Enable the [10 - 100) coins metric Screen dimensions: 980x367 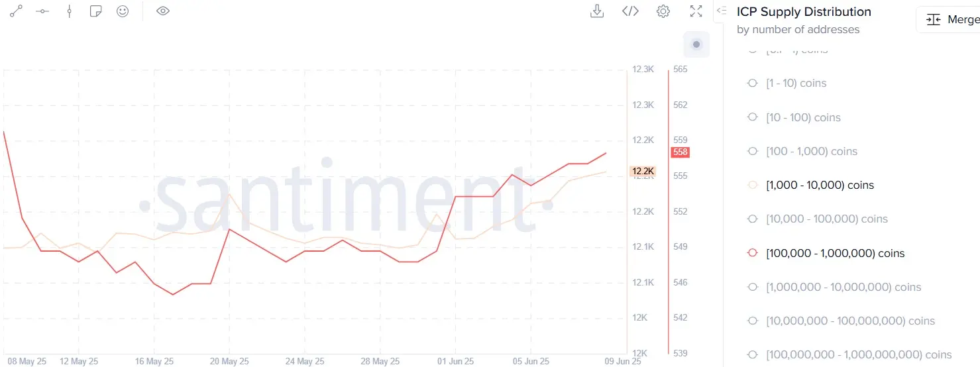click(803, 117)
